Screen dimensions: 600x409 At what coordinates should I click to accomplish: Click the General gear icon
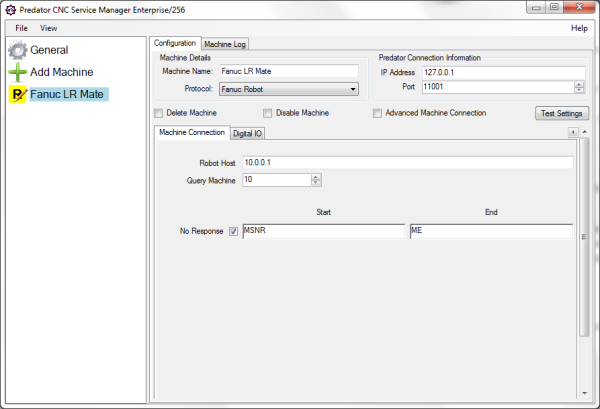pos(17,50)
